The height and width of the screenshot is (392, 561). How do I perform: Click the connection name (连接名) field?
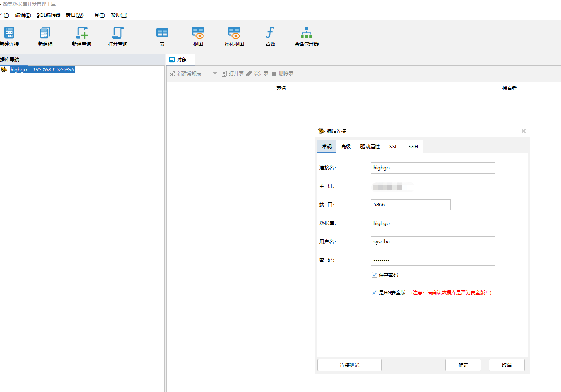point(432,168)
